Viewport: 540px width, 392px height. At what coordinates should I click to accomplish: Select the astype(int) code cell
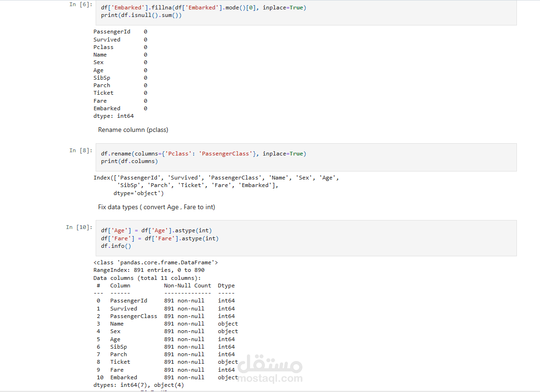(x=306, y=238)
